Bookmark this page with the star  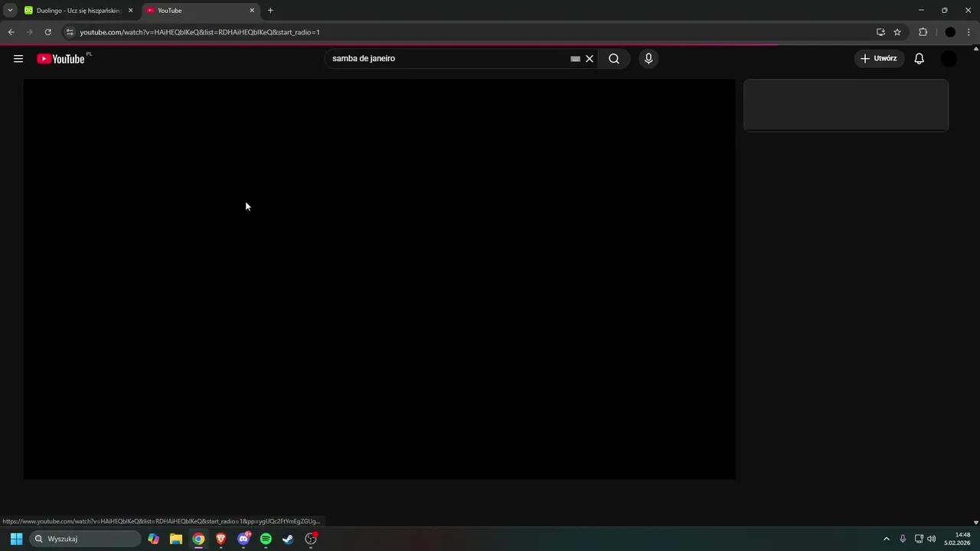click(x=897, y=32)
